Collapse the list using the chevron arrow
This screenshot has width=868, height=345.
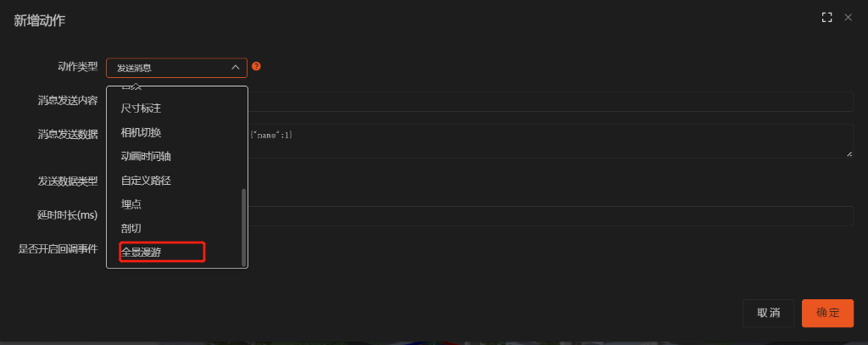(x=236, y=68)
